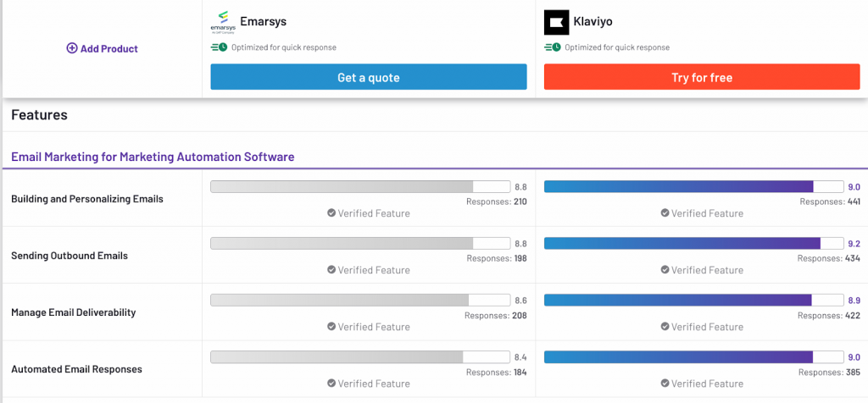The image size is (868, 403).
Task: Click Emarsys rating bar for Building and Personalizing Emails
Action: (360, 186)
